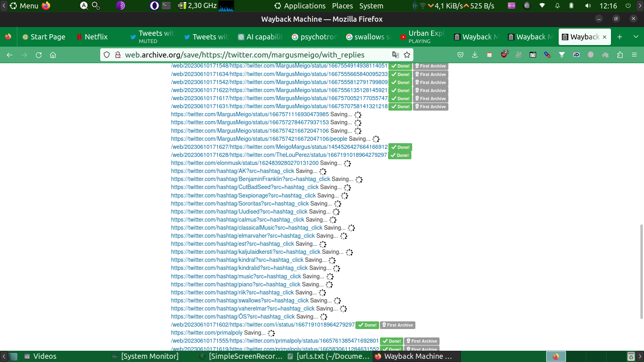Open the hashtag/BenjaminFranklin link

coord(250,179)
